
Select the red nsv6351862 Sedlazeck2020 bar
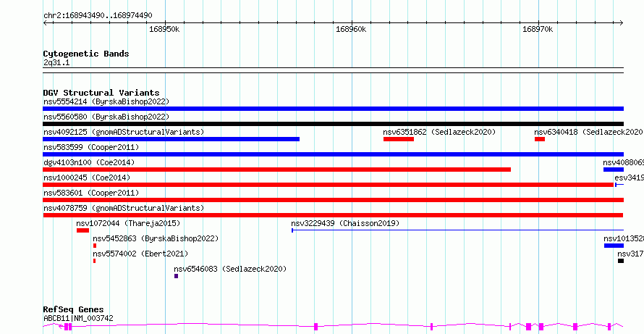[x=399, y=139]
